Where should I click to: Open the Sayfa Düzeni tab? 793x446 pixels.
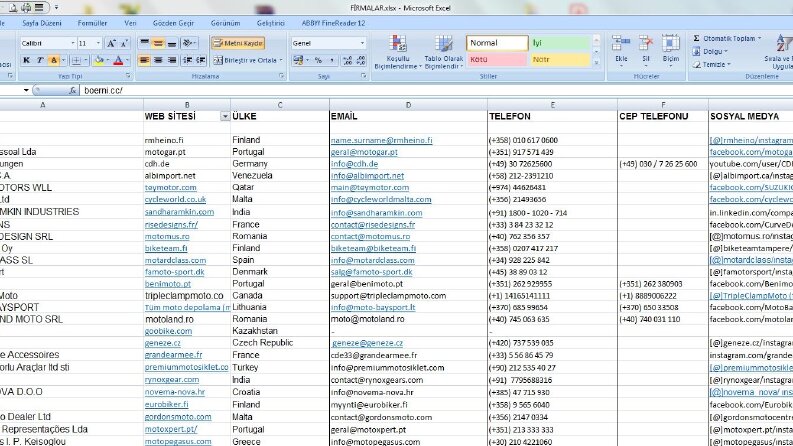pos(41,23)
